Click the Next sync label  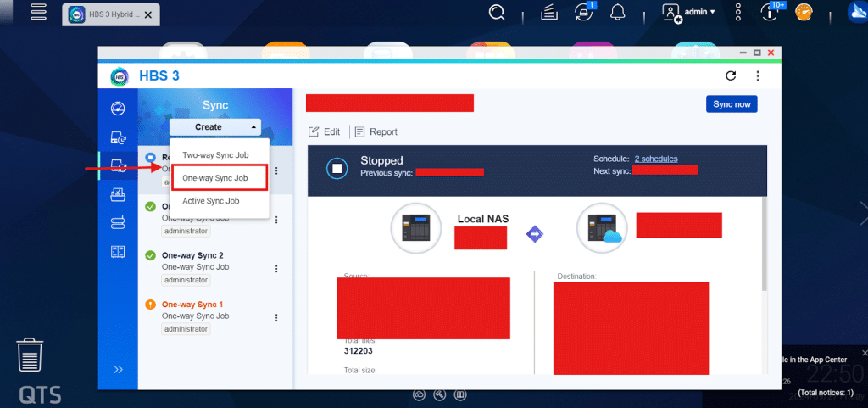612,171
